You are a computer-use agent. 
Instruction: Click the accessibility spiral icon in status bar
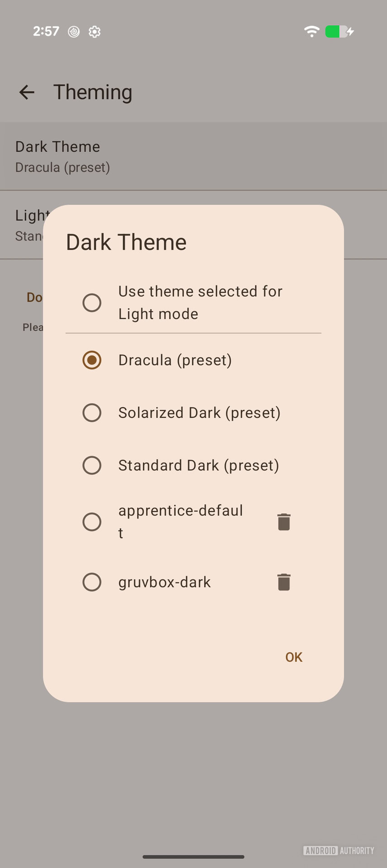[73, 32]
